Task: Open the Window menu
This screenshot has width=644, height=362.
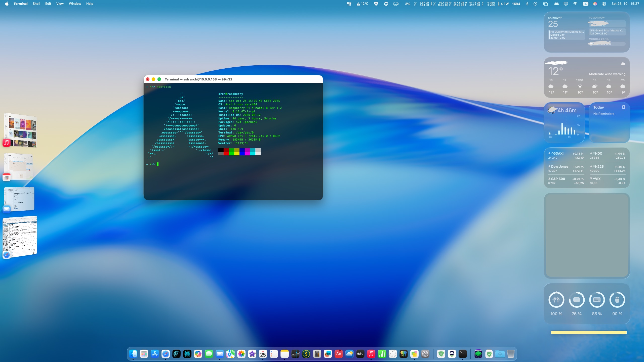Action: point(75,4)
